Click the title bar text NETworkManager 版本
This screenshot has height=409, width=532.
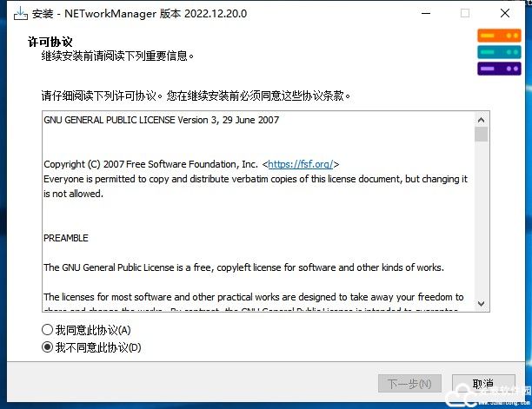[x=123, y=14]
